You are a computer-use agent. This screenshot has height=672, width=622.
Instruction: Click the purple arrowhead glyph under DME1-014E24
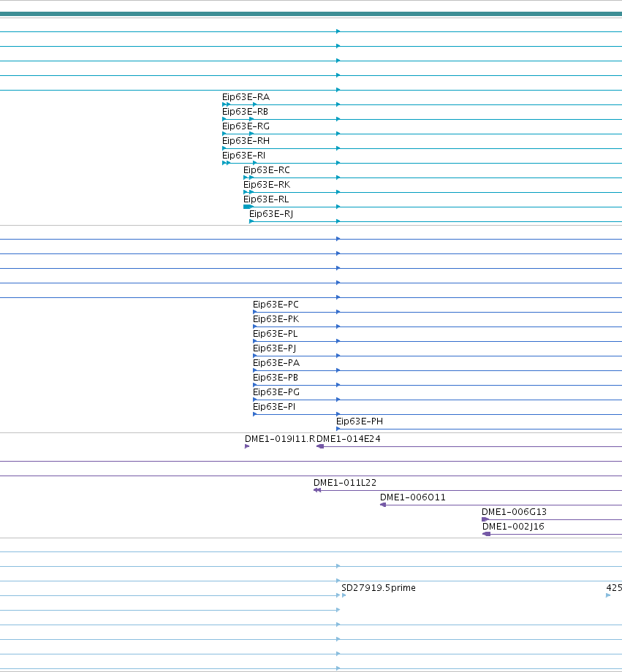(x=320, y=446)
